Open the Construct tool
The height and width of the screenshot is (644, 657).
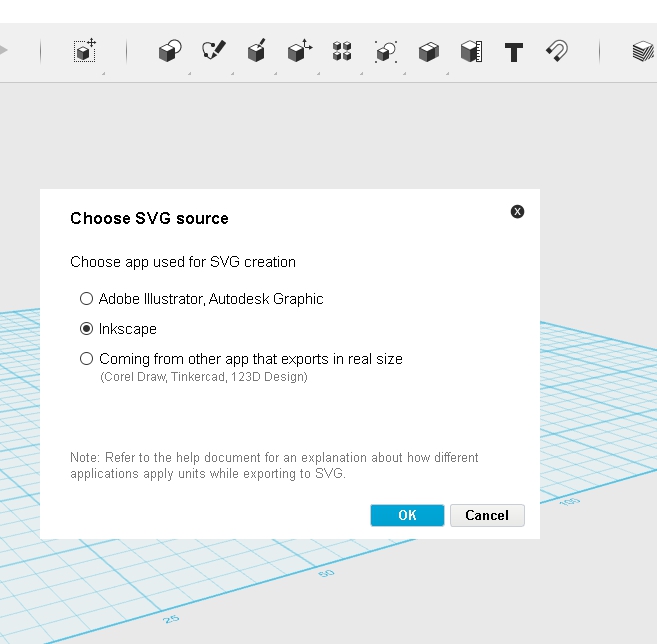tap(256, 51)
